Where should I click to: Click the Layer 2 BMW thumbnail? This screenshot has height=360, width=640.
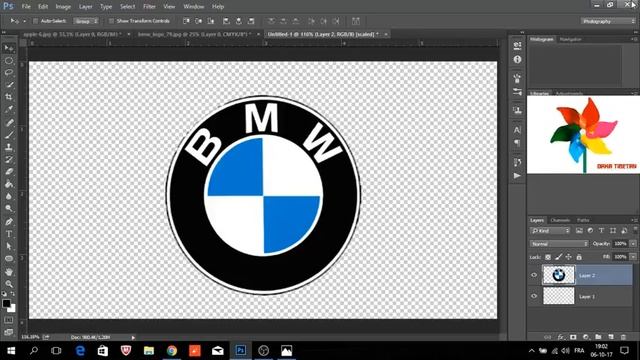[558, 275]
